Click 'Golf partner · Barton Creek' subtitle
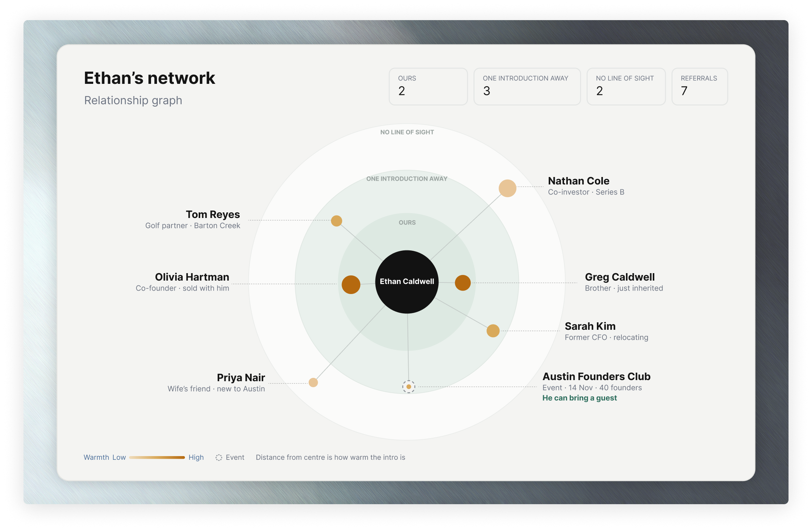The width and height of the screenshot is (812, 531). (x=193, y=226)
